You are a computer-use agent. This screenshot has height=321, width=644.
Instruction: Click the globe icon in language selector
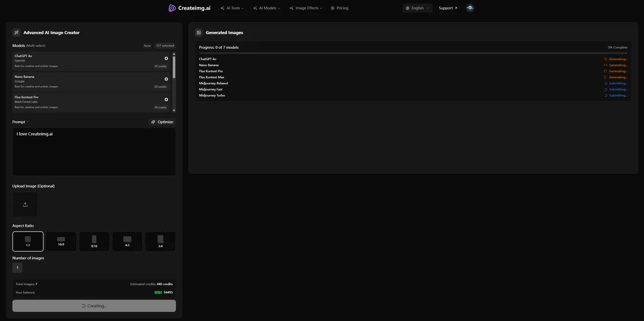pos(408,8)
